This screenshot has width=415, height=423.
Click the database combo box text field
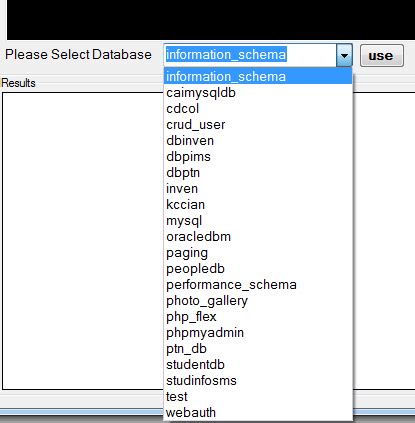[250, 55]
